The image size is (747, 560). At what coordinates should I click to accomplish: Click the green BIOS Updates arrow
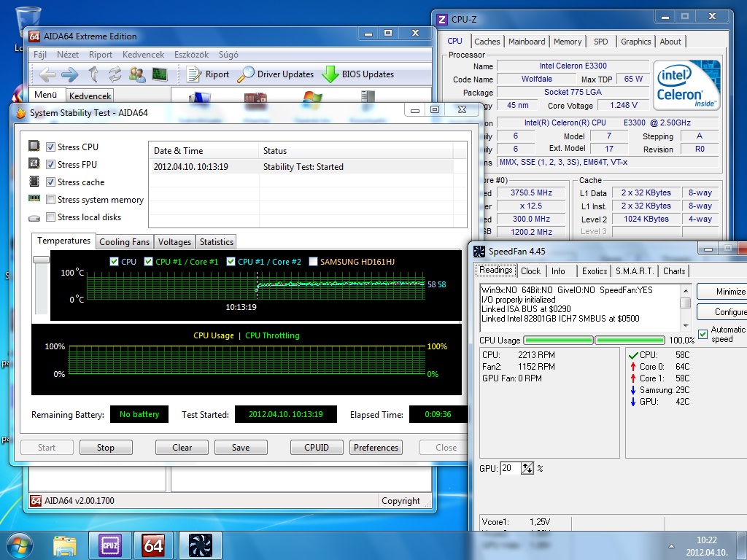[330, 74]
